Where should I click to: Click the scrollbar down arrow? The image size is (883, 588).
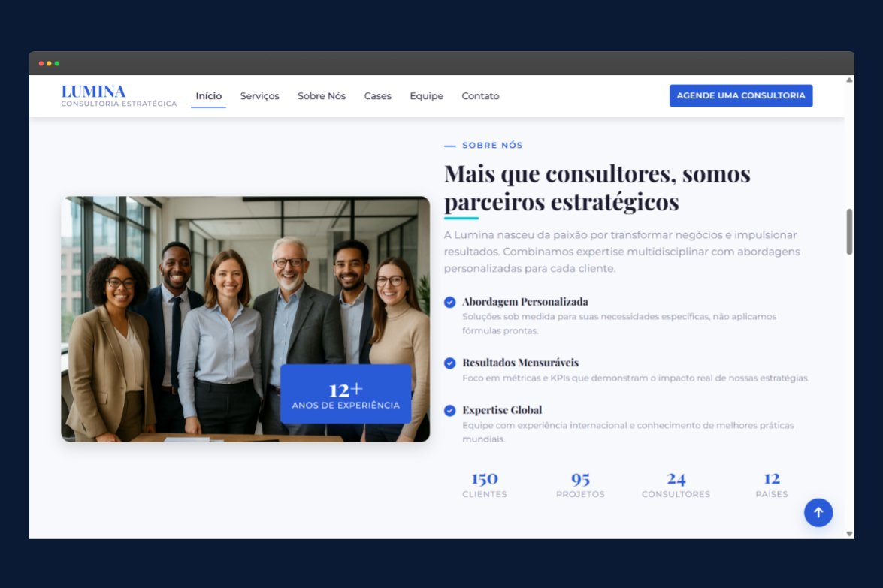click(850, 534)
